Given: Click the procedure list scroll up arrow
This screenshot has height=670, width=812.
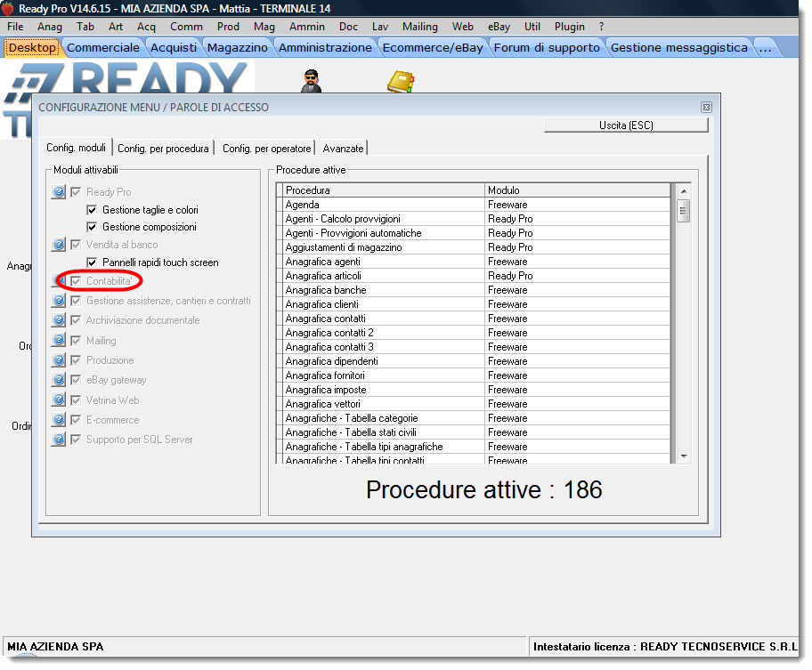Looking at the screenshot, I should (x=684, y=191).
